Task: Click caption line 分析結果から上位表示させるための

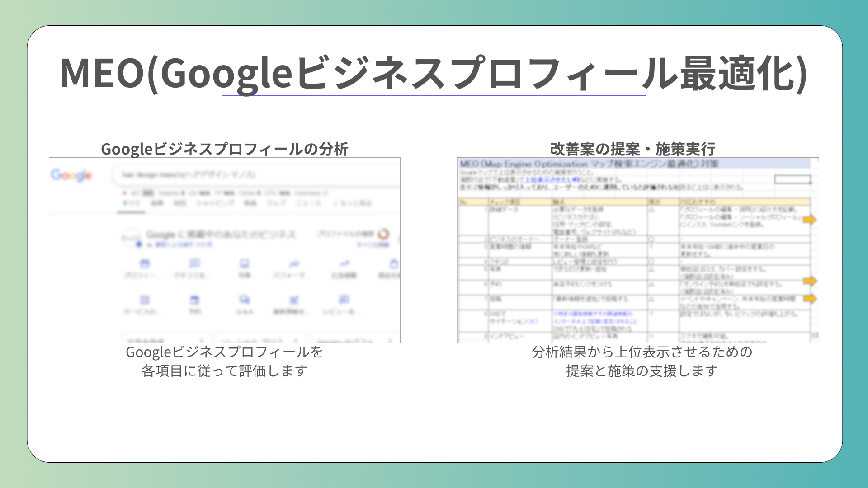Action: 642,352
